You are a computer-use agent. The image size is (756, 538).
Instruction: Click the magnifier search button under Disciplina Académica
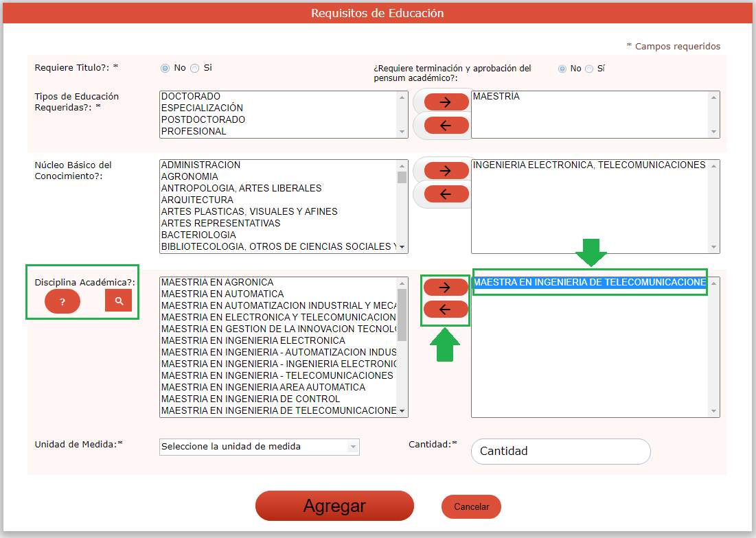pos(118,301)
